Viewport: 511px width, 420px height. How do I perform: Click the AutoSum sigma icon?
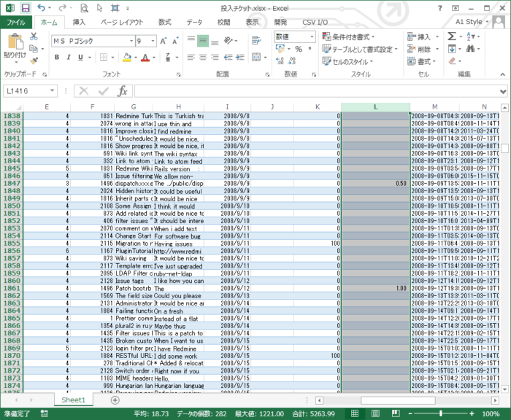tap(452, 36)
